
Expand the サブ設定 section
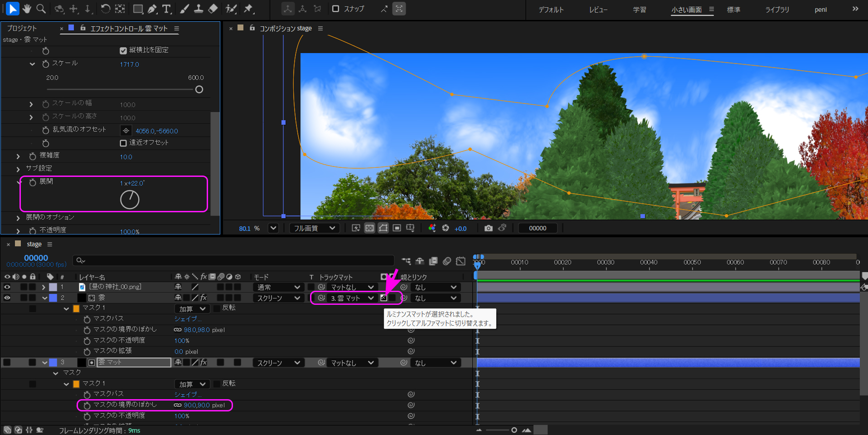coord(18,169)
